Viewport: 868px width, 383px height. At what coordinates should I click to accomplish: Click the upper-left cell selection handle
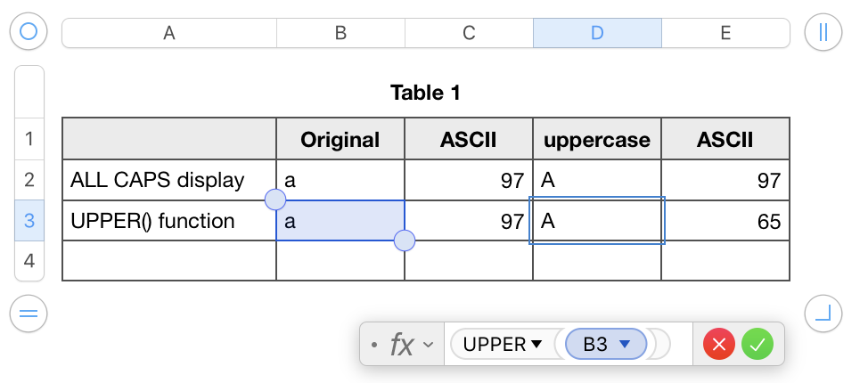click(276, 200)
